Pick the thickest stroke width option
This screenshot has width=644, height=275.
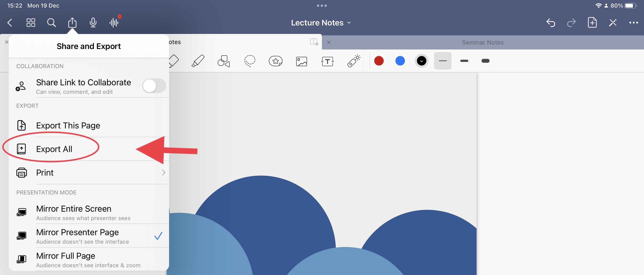point(485,61)
